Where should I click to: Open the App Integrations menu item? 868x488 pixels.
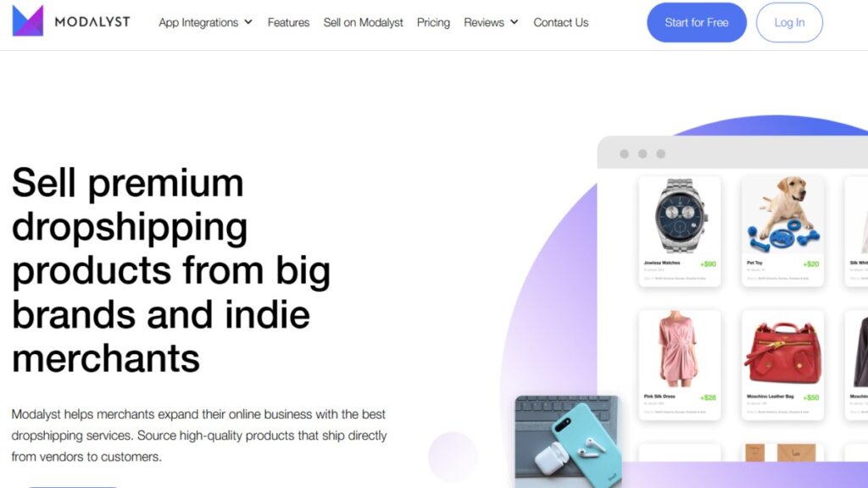pyautogui.click(x=198, y=23)
